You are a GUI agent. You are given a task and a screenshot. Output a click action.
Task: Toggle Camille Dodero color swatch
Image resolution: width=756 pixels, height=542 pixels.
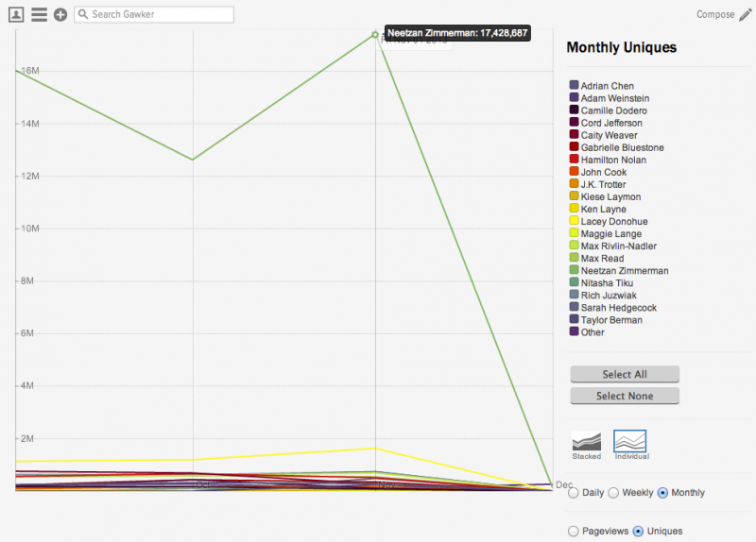coord(574,110)
